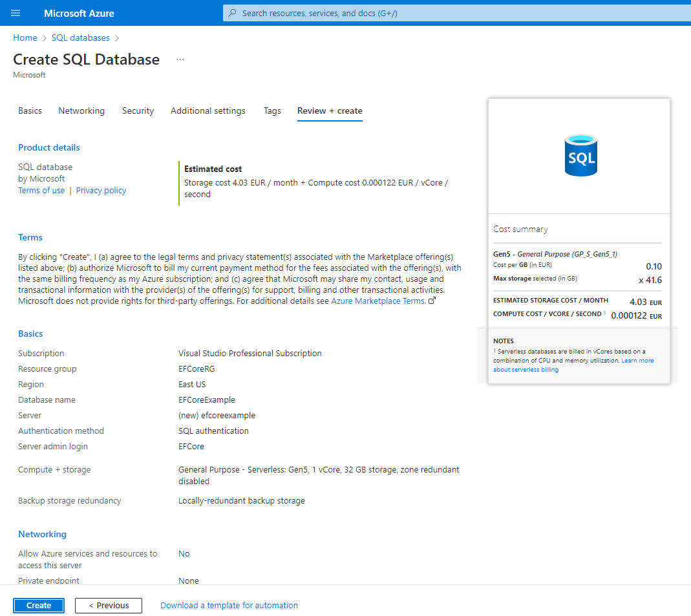691x616 pixels.
Task: Click the SQL database logo icon
Action: tap(580, 156)
